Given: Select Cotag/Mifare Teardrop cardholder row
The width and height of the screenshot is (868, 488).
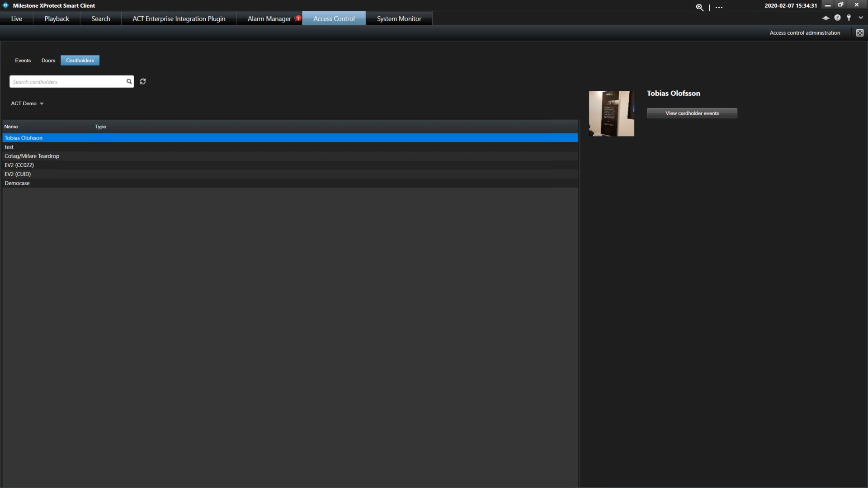Looking at the screenshot, I should point(290,156).
